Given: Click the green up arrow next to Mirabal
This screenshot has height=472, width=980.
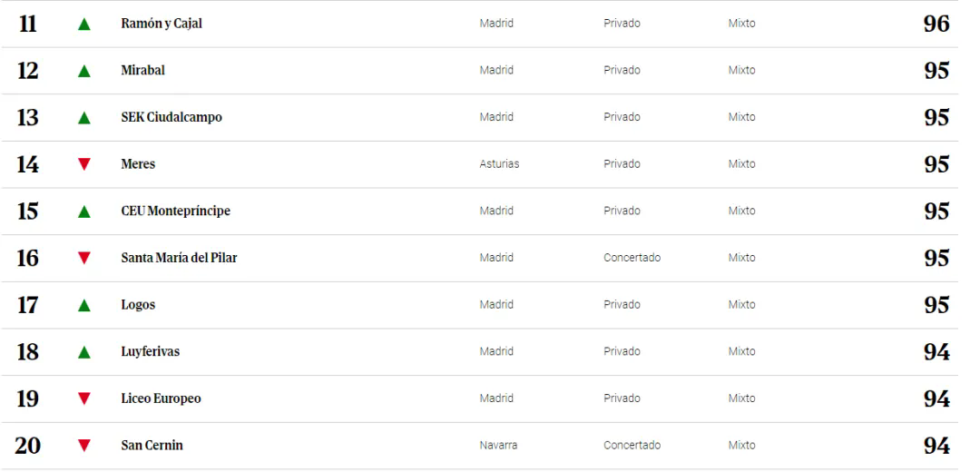Looking at the screenshot, I should 84,72.
